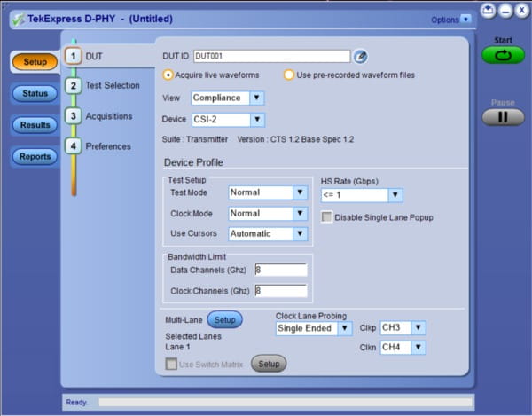Go to the Test Selection step
This screenshot has height=416, width=532.
[113, 85]
